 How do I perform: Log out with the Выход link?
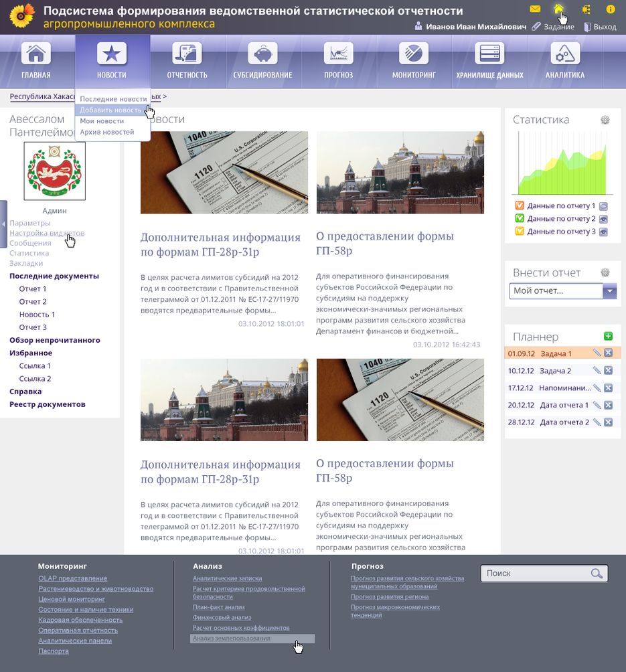(x=601, y=27)
